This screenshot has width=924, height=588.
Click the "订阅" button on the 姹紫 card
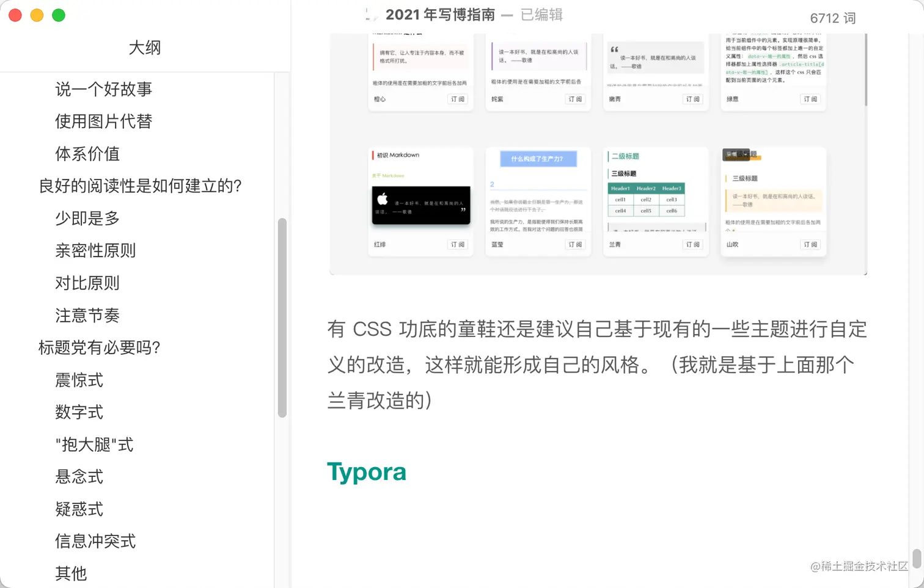point(575,99)
